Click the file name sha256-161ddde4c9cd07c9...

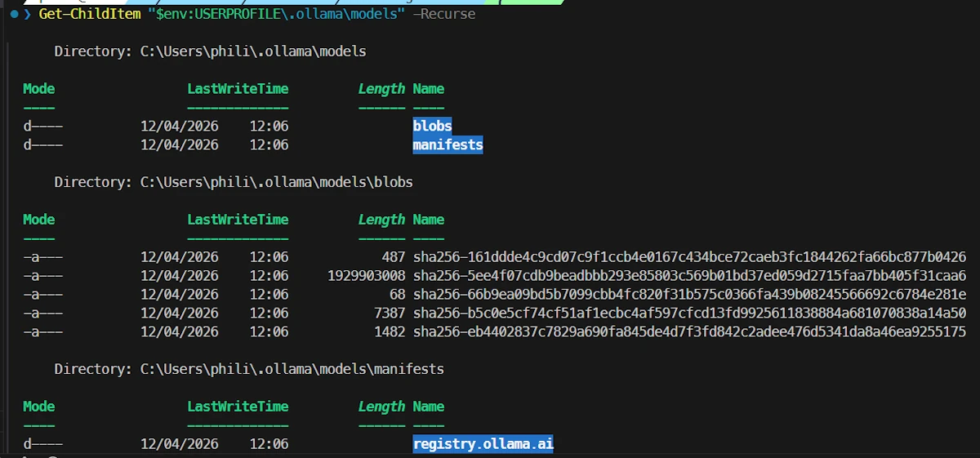(689, 257)
